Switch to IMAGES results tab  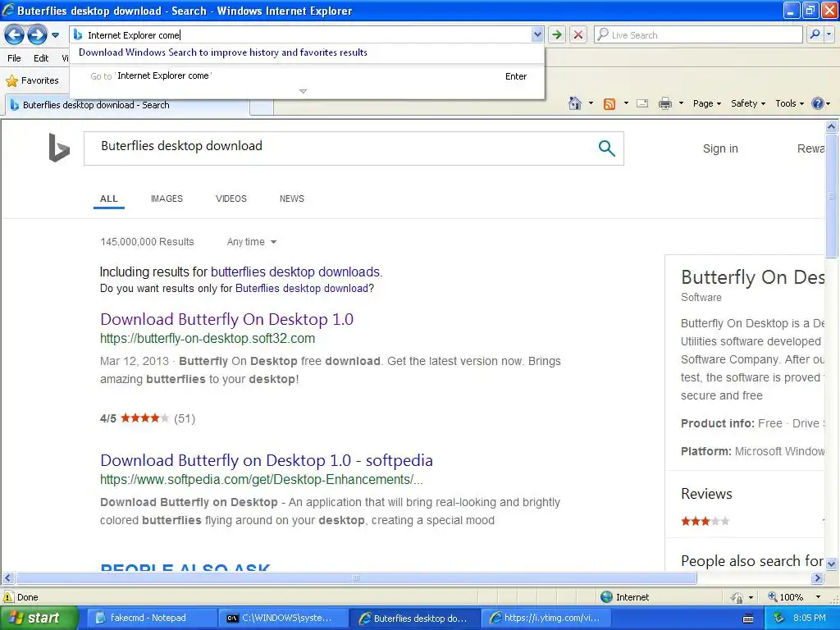167,199
